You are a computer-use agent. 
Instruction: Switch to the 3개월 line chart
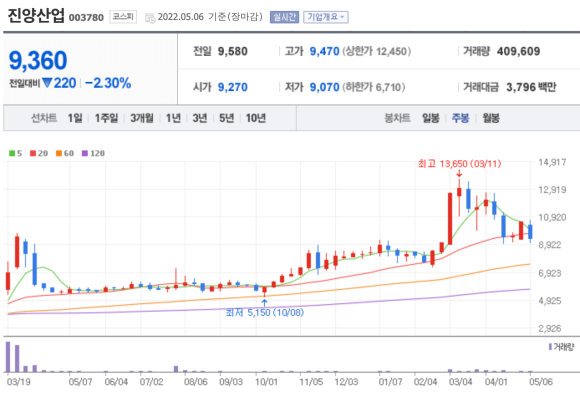(142, 118)
